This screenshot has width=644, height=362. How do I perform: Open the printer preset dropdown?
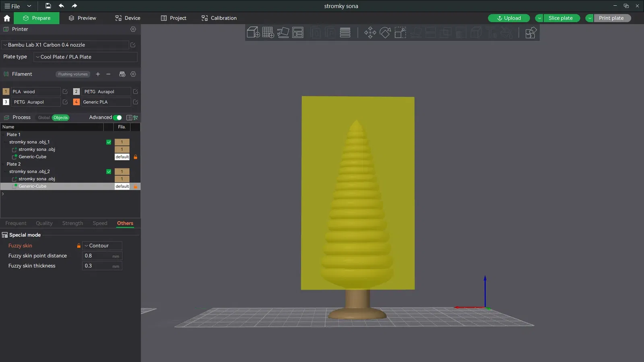[x=65, y=45]
